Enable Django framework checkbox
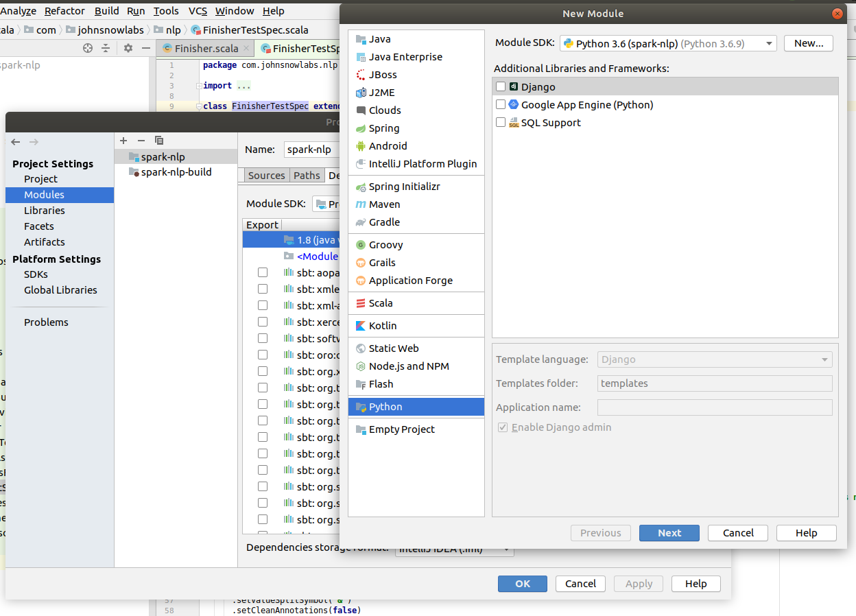 501,86
